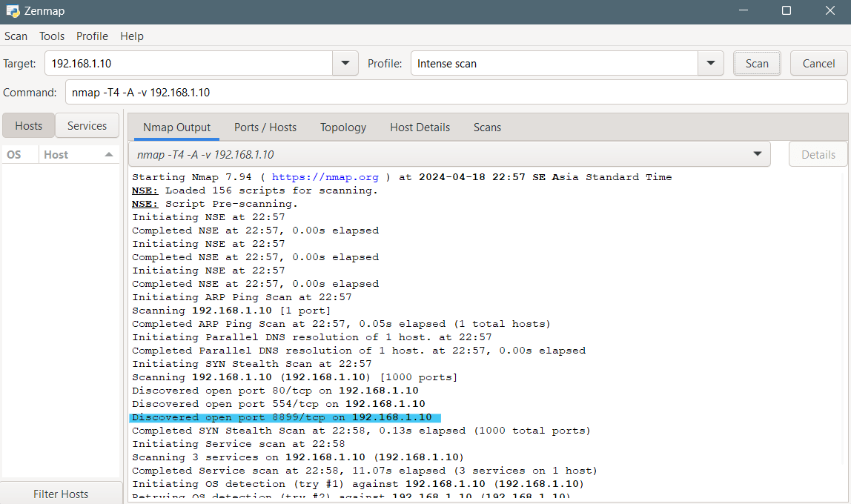Image resolution: width=851 pixels, height=504 pixels.
Task: Click 'Initiating Parallel DNS resolution' line
Action: tap(311, 337)
